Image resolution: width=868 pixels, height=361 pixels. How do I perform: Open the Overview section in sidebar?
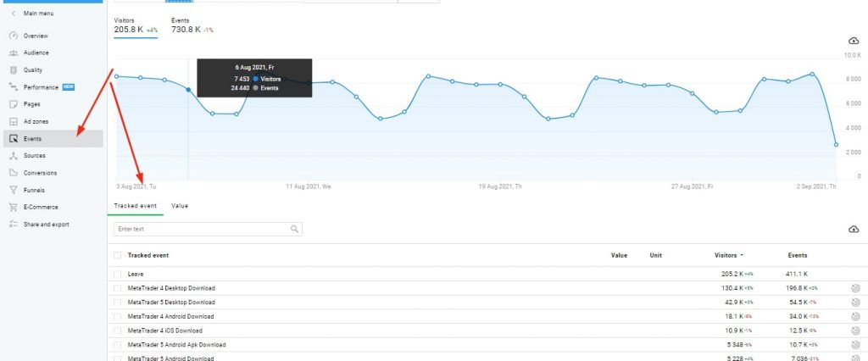36,36
